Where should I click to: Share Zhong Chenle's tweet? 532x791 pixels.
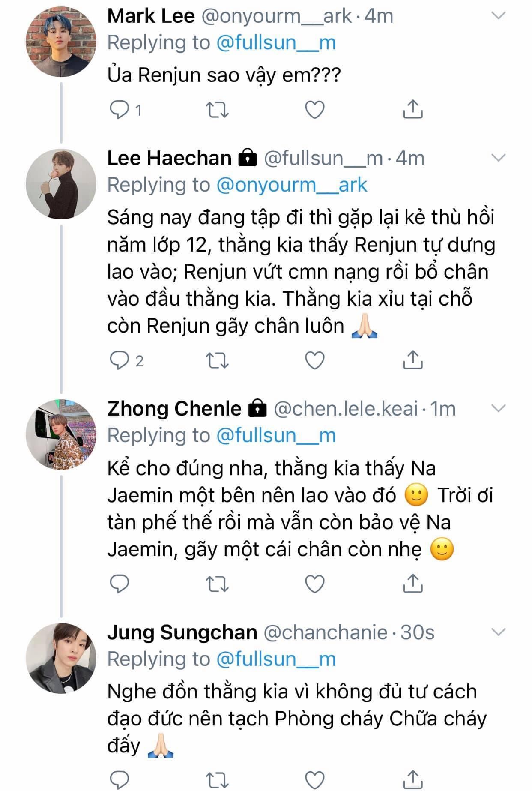point(413,583)
